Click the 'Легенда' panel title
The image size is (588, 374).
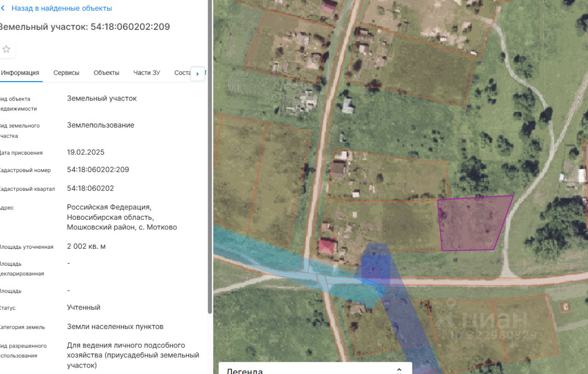click(x=245, y=371)
